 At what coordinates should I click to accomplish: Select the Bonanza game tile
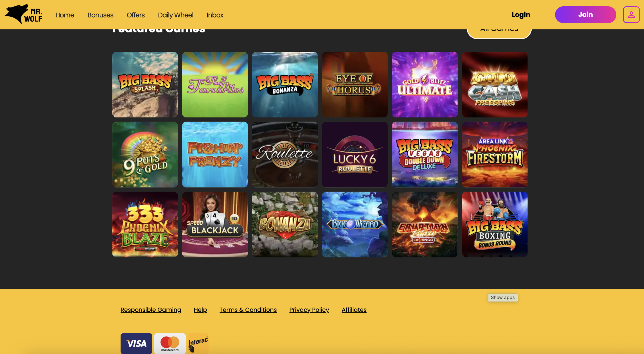[x=285, y=224]
